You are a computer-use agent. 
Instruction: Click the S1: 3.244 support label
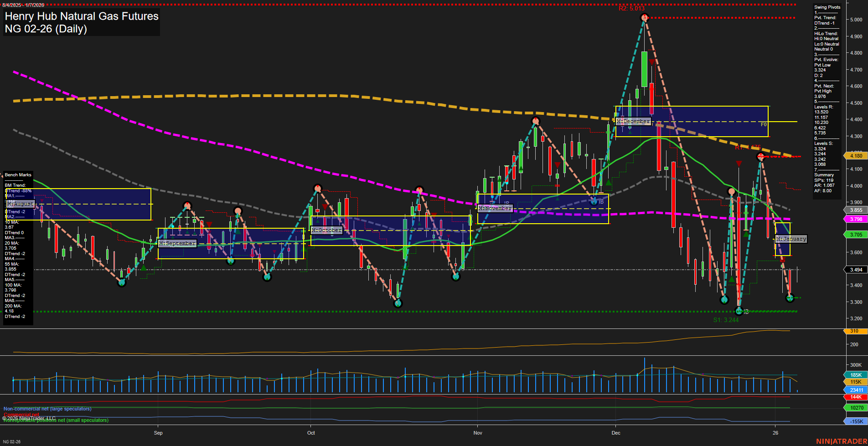[x=726, y=320]
